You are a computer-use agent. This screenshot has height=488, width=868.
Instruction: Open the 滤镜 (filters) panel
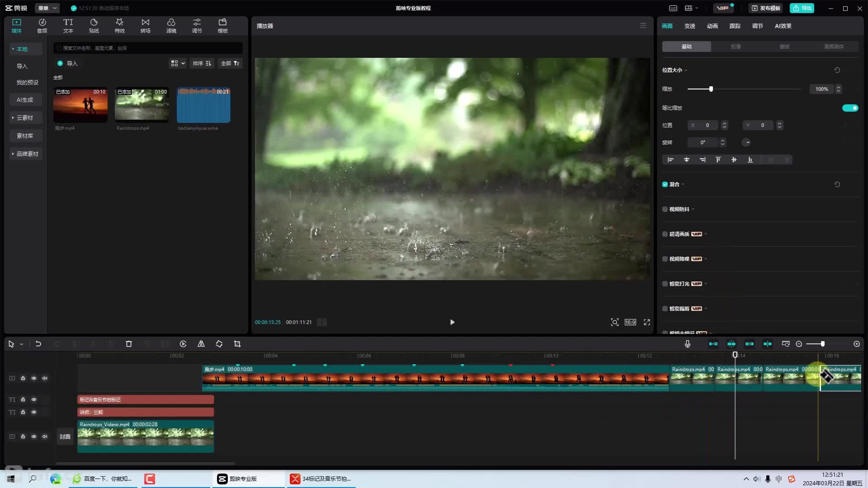(x=171, y=25)
